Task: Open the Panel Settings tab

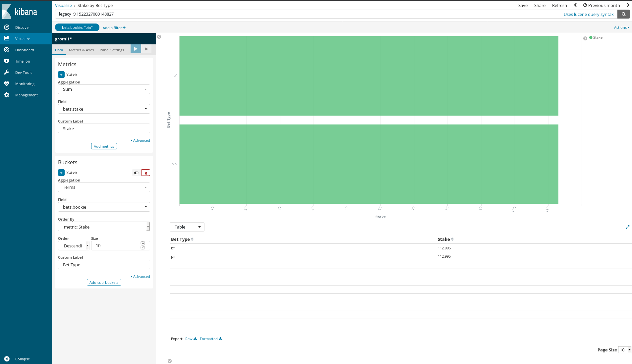Action: click(x=112, y=50)
